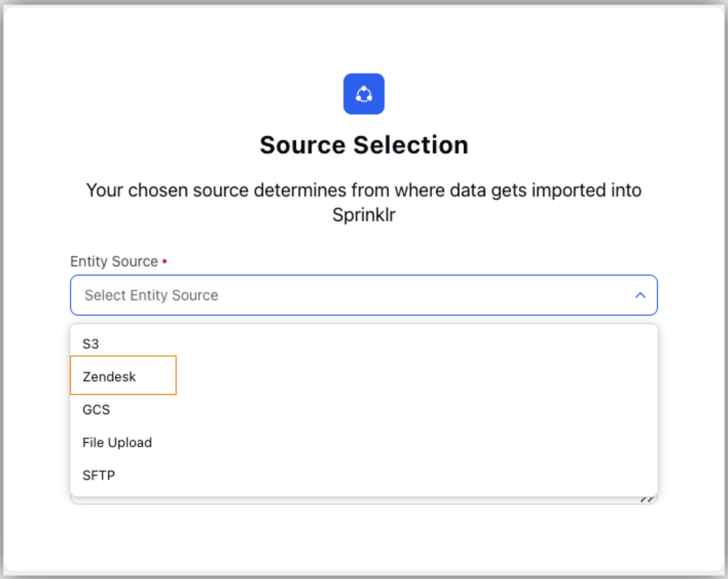This screenshot has width=728, height=579.
Task: Choose S3 from the source list
Action: [363, 344]
